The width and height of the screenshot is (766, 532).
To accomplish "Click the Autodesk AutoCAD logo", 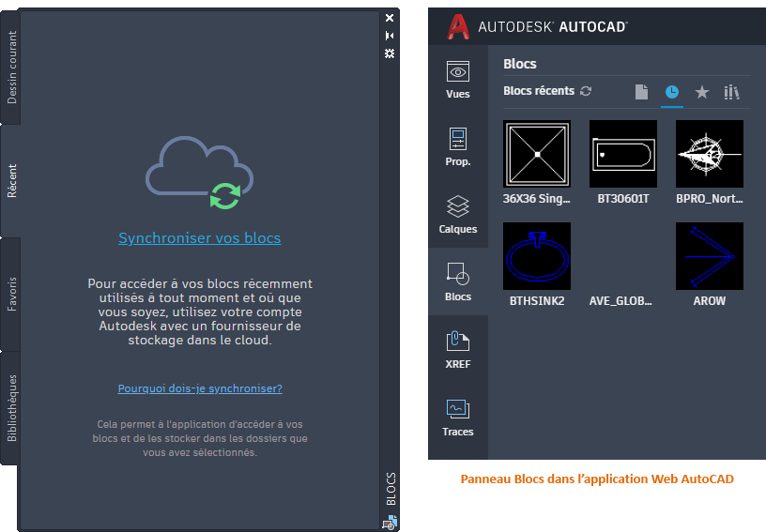I will tap(537, 26).
